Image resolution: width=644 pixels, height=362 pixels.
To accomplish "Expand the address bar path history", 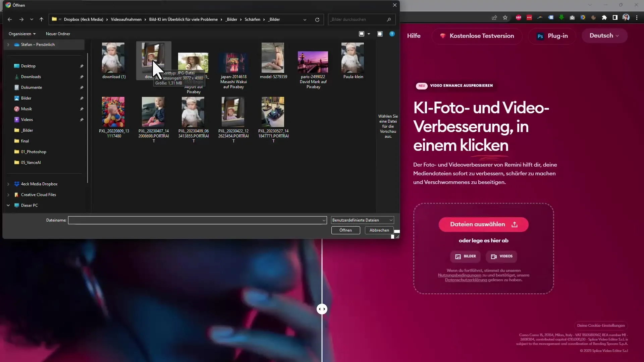I will 305,19.
